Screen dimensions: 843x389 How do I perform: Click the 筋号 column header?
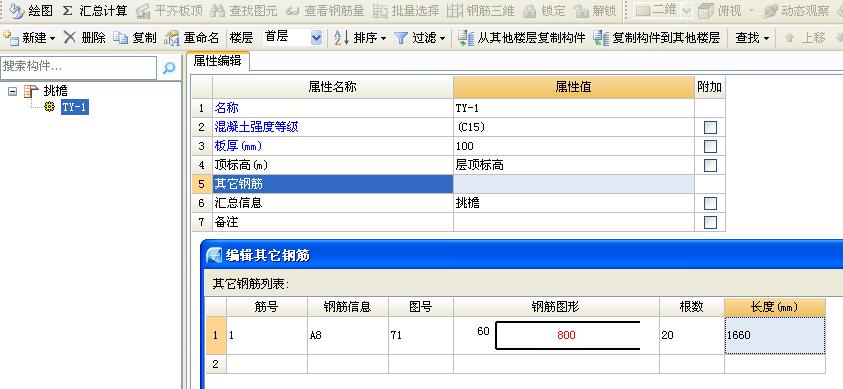[x=267, y=307]
